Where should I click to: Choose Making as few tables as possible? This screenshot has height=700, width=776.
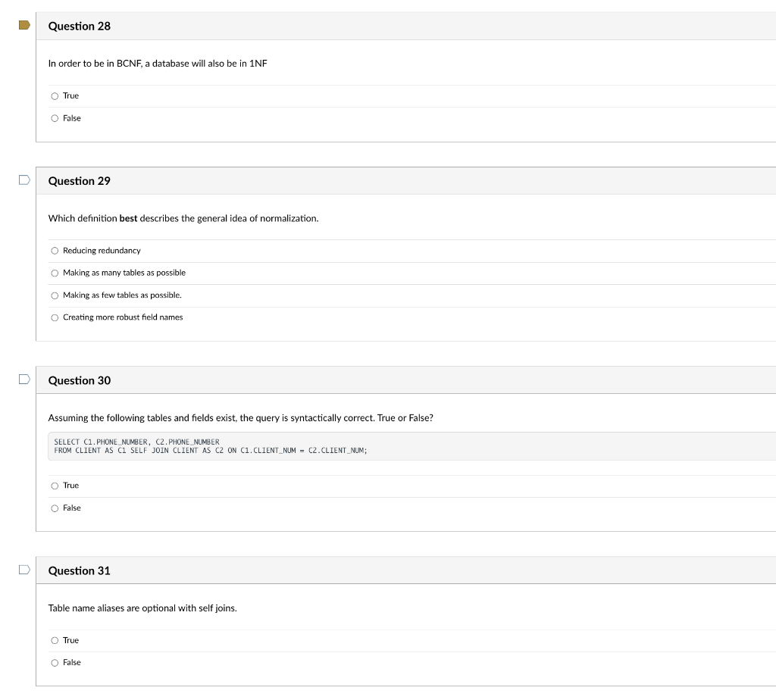pos(55,295)
